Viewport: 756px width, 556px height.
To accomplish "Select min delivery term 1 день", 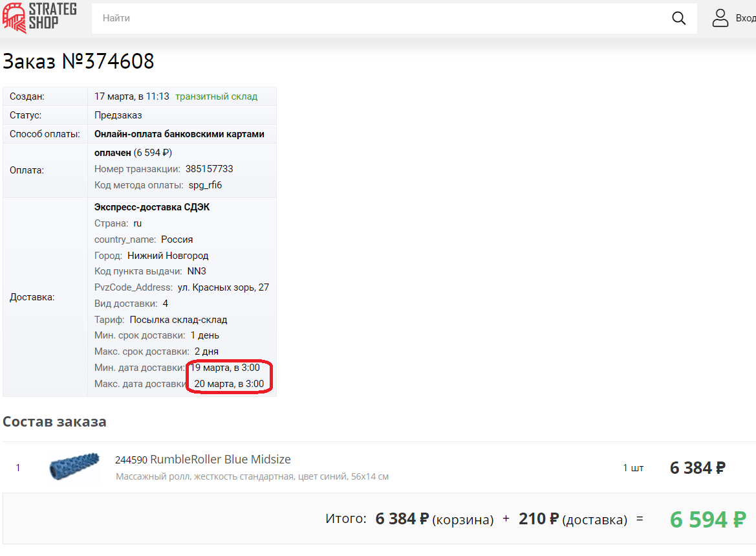I will pyautogui.click(x=205, y=335).
